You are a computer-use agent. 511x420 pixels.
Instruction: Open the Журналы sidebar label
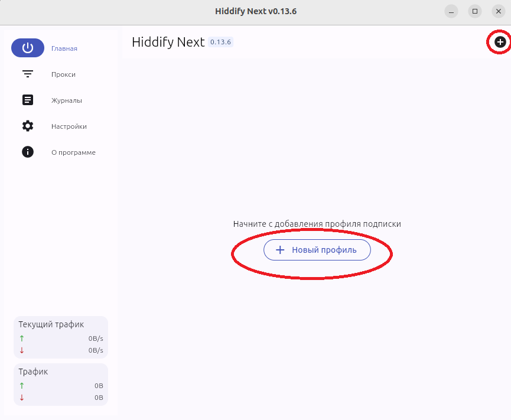click(67, 100)
